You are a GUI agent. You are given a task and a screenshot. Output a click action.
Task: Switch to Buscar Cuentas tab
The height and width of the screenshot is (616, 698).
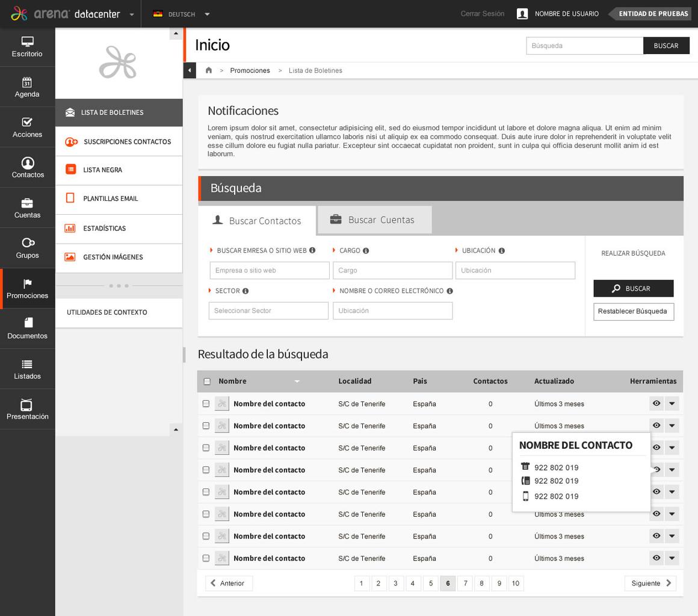point(374,220)
